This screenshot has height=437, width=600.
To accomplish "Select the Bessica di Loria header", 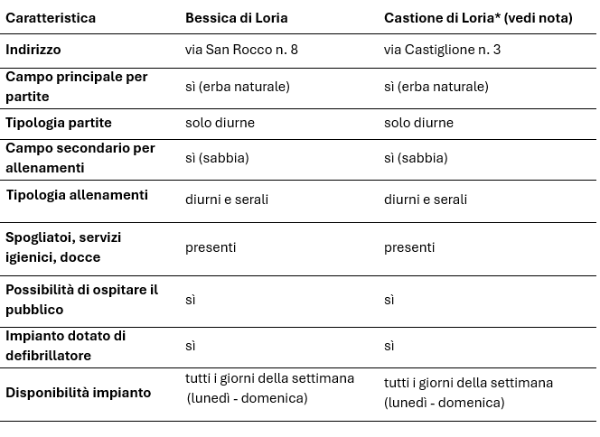I will [x=236, y=18].
